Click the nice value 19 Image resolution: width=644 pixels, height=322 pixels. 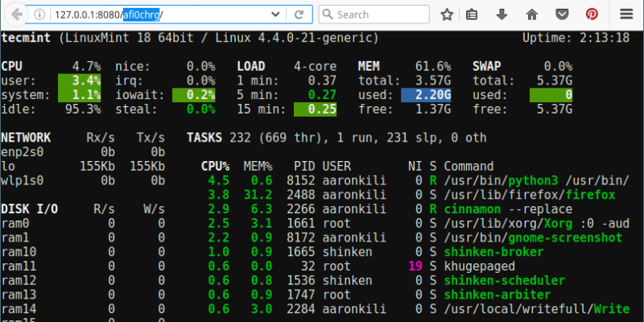tap(415, 266)
